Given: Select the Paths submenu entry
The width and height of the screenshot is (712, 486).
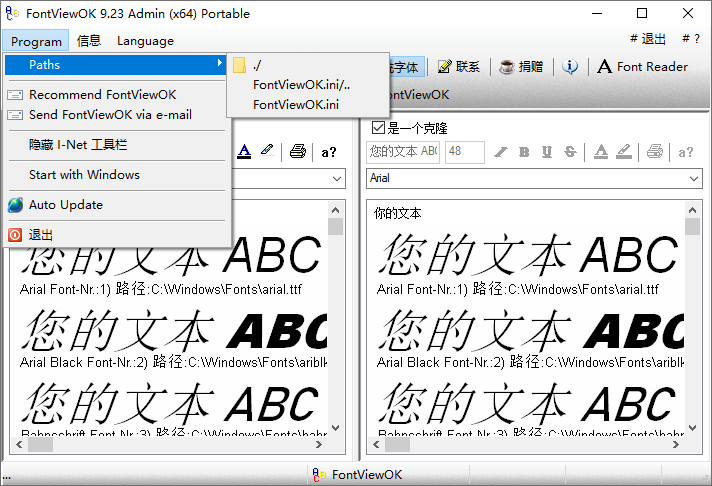Looking at the screenshot, I should 115,64.
